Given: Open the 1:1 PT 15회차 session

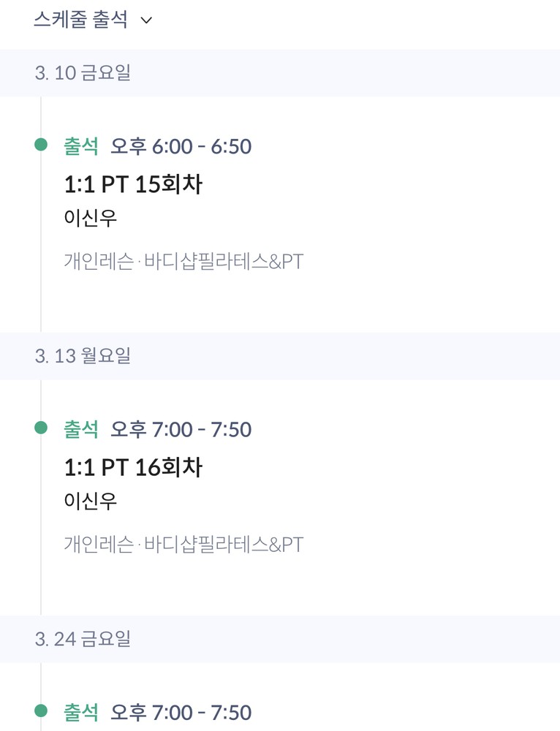Looking at the screenshot, I should point(133,184).
